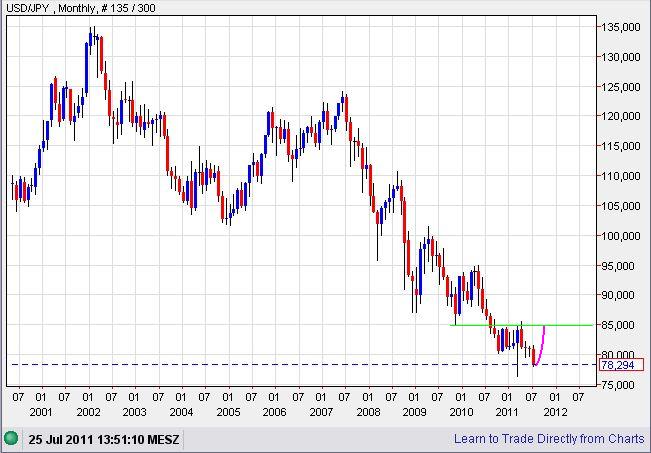The width and height of the screenshot is (651, 453).
Task: Click the 120,000 price axis label
Action: pos(621,116)
